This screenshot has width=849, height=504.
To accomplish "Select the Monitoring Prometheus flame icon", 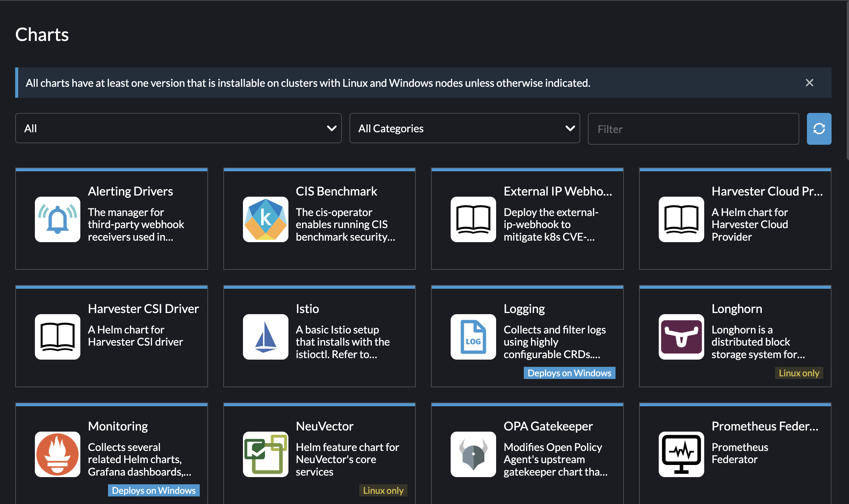I will pos(57,454).
